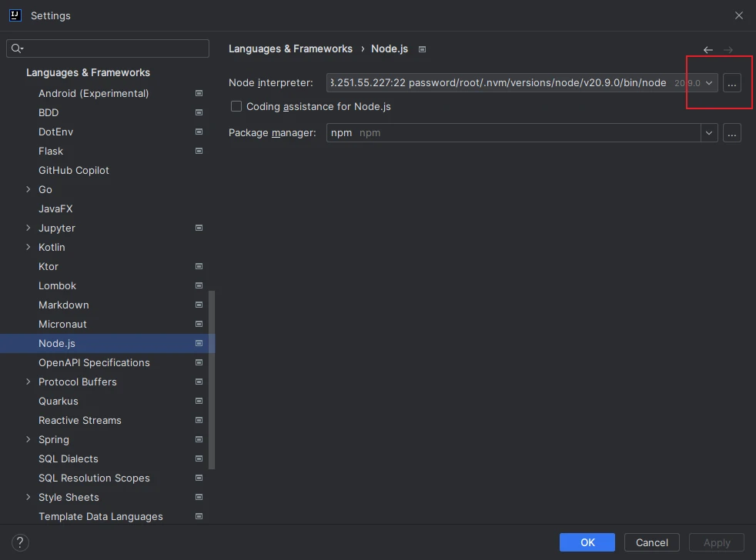Click the project-level icon beside Lombok

coord(199,286)
